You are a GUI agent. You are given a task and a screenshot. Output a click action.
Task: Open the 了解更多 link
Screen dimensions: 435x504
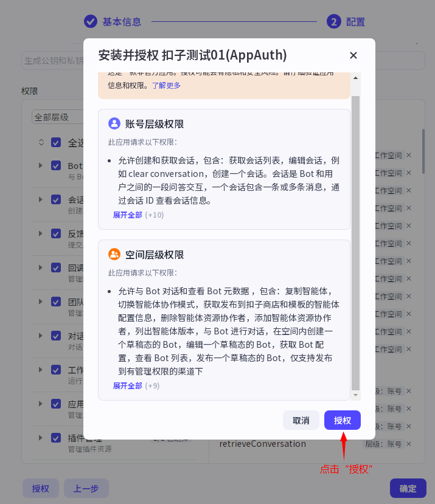pyautogui.click(x=166, y=86)
